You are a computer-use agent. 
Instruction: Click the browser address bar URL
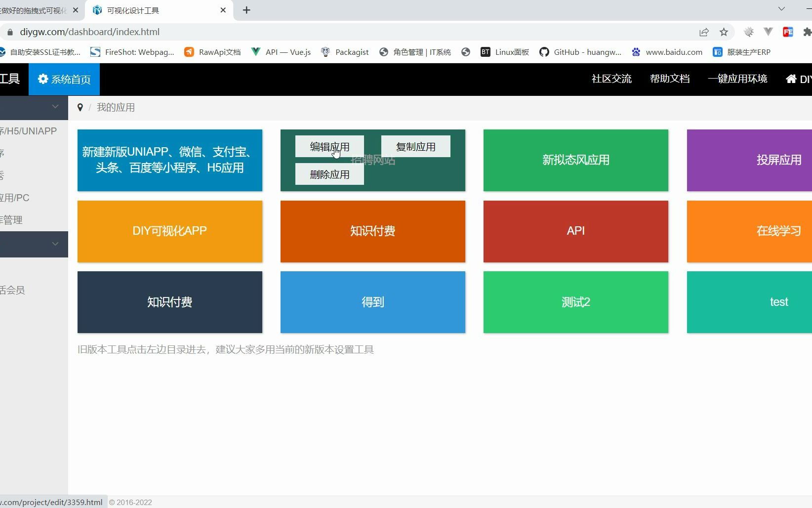tap(89, 32)
